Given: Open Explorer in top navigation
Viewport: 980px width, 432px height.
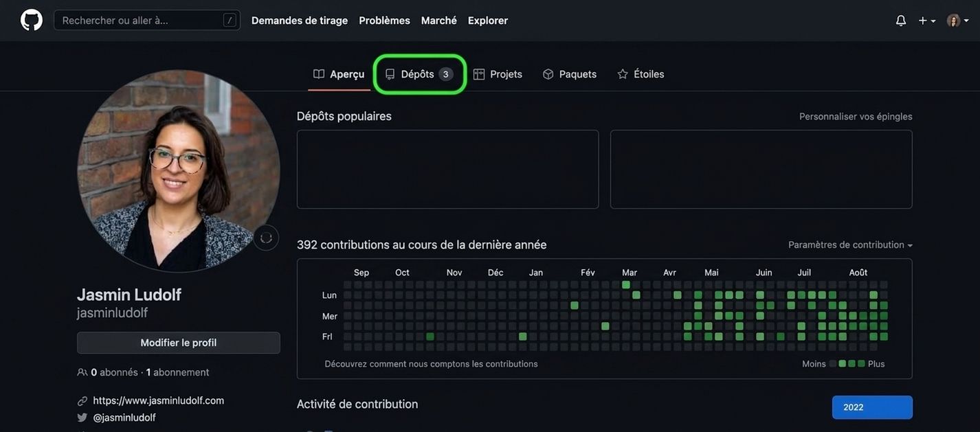Looking at the screenshot, I should [x=488, y=21].
